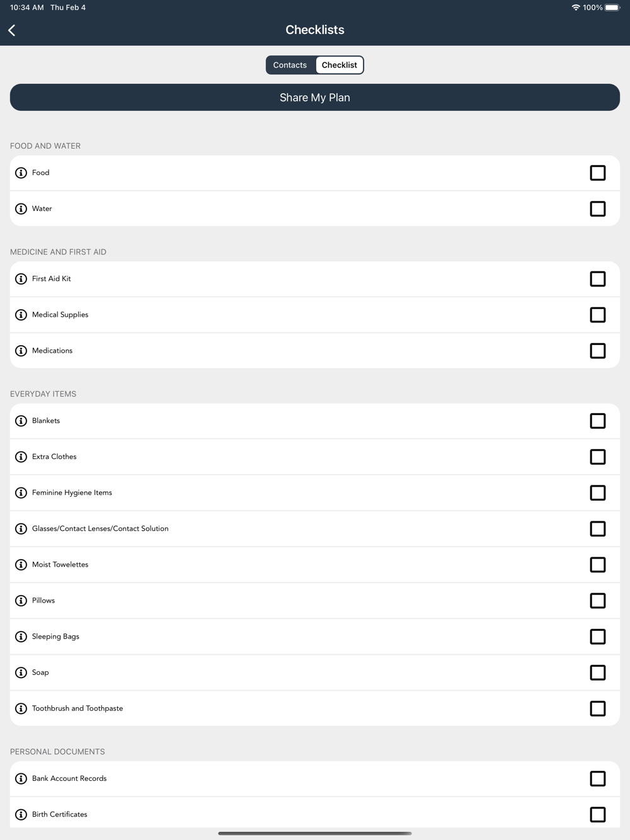
Task: Open info icon for First Aid Kit
Action: tap(21, 279)
